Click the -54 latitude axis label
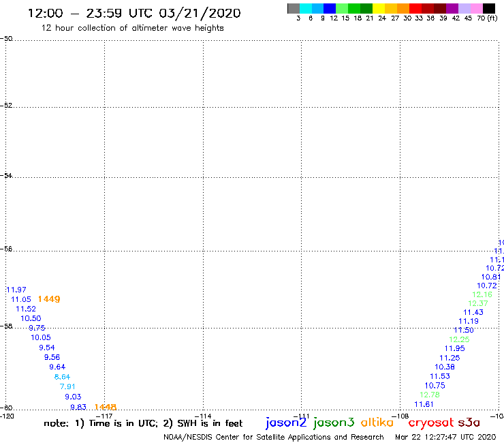Screen dimensions: 504x443 click(x=6, y=176)
